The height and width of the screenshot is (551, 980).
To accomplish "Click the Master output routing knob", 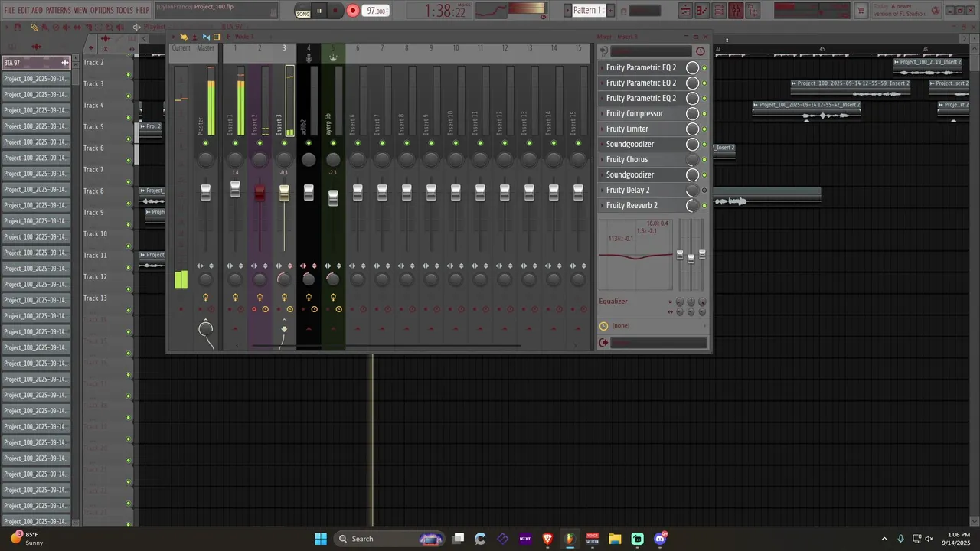I will (x=205, y=329).
